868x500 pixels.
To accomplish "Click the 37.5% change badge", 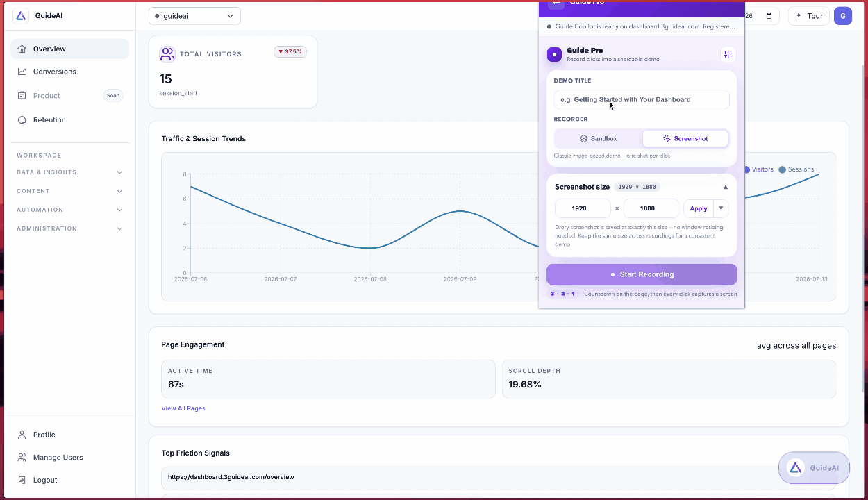I will [290, 51].
